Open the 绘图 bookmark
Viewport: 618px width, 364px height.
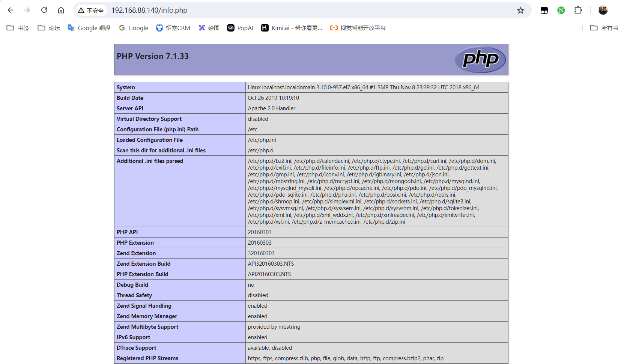click(209, 28)
